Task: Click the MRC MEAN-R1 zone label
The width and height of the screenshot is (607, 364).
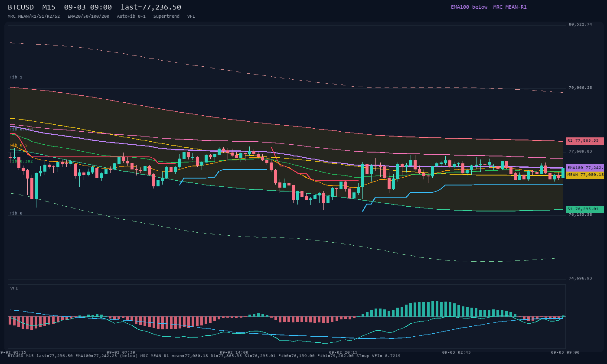Action: pos(510,7)
